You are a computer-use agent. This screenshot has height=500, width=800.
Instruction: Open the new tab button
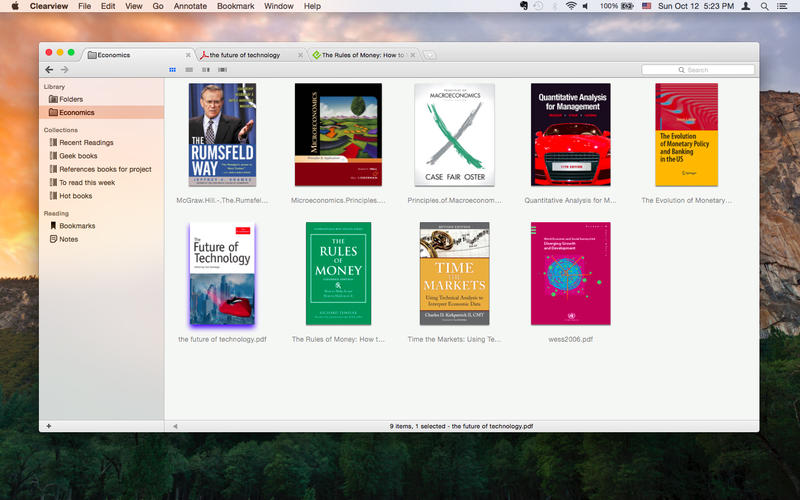point(429,55)
